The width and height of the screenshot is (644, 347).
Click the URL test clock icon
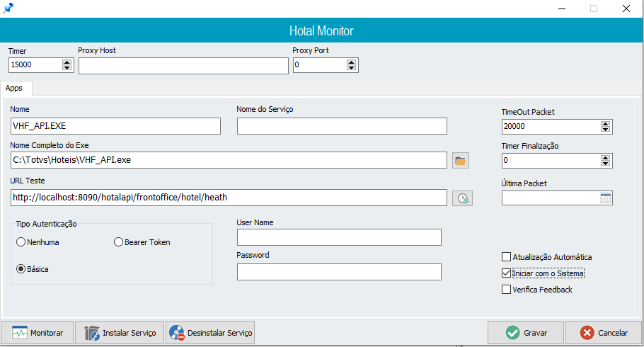tap(462, 198)
